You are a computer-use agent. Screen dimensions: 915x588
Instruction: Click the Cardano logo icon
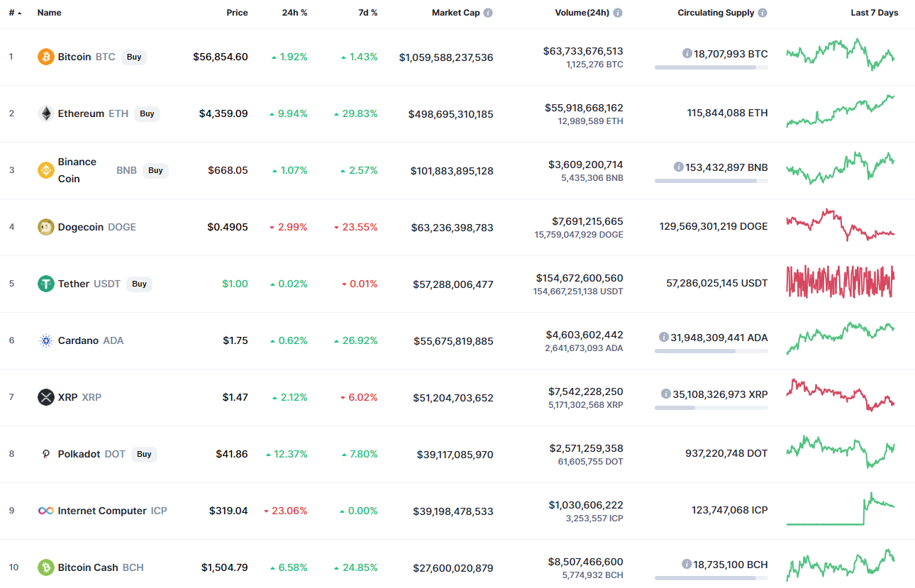(x=45, y=340)
